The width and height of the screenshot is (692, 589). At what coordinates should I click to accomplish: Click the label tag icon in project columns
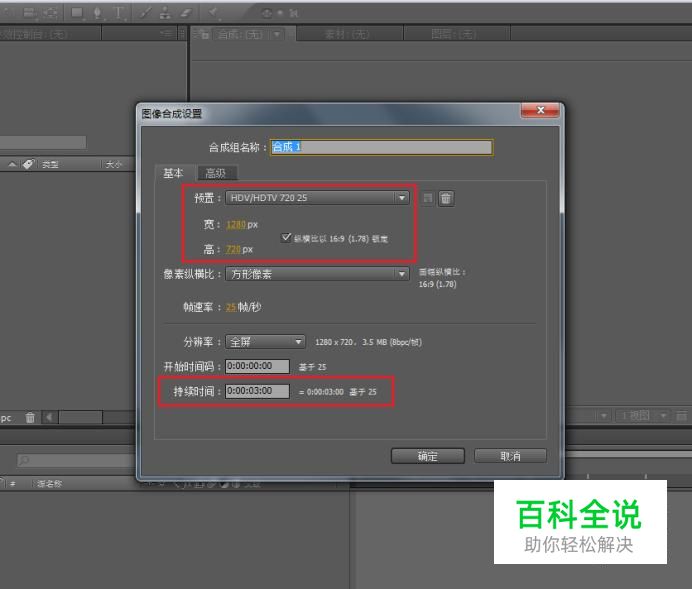coord(28,164)
